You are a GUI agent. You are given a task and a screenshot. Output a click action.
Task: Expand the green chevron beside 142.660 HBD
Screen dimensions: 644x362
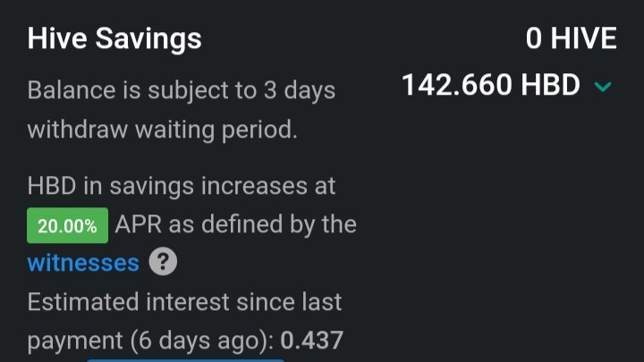click(603, 87)
